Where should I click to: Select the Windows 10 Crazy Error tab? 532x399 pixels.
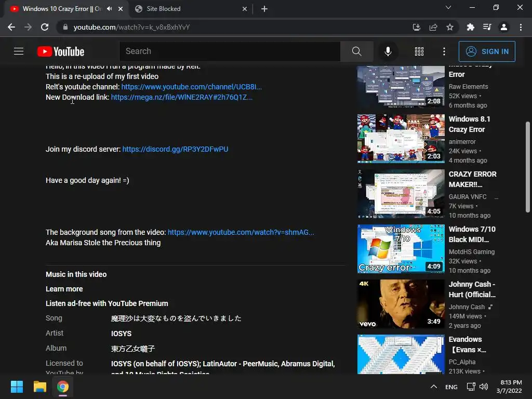pos(62,9)
